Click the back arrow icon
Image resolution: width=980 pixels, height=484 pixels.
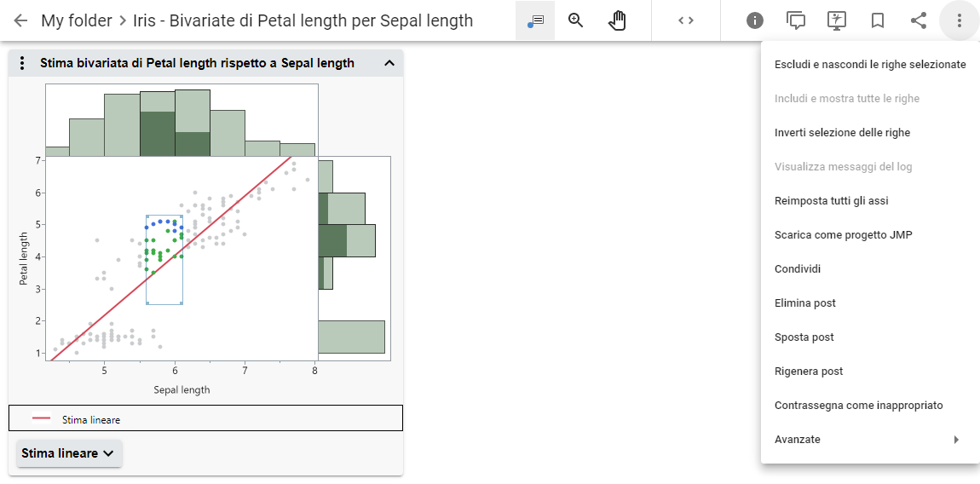click(x=21, y=20)
